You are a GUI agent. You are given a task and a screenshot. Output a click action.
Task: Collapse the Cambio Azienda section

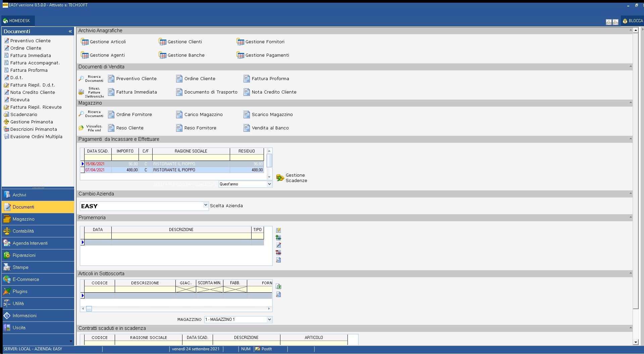[x=631, y=194]
